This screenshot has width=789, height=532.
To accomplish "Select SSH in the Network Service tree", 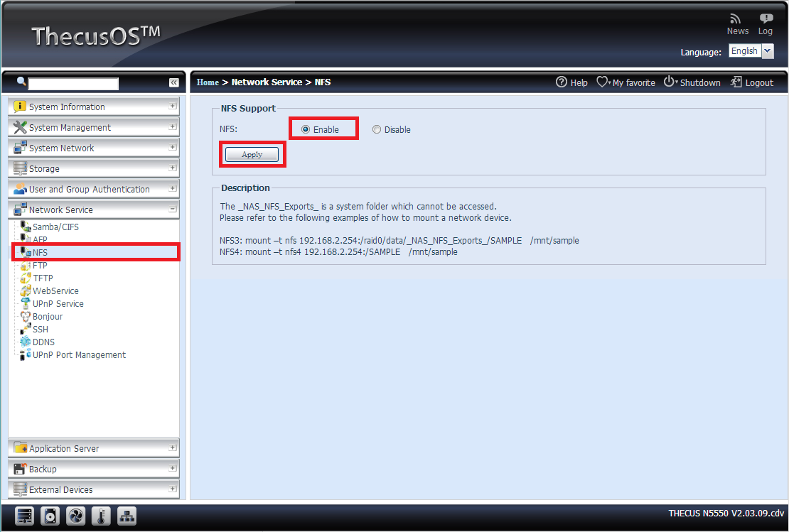I will (41, 330).
